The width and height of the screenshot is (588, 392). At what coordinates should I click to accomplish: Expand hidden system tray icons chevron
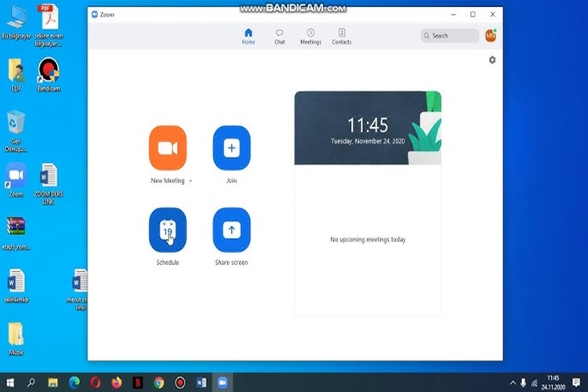[513, 383]
